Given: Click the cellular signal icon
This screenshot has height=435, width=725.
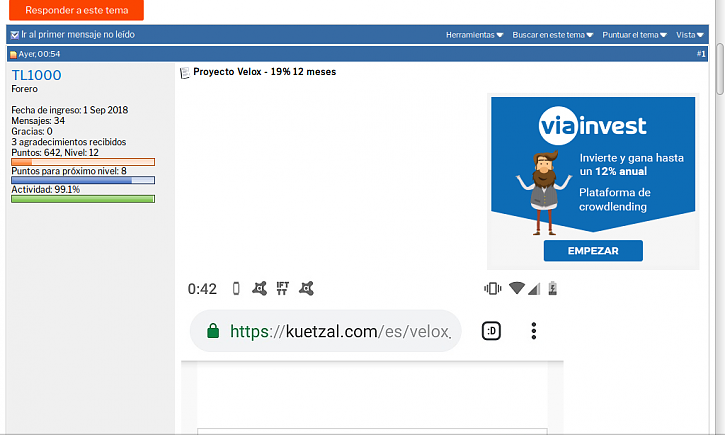Looking at the screenshot, I should pyautogui.click(x=534, y=289).
